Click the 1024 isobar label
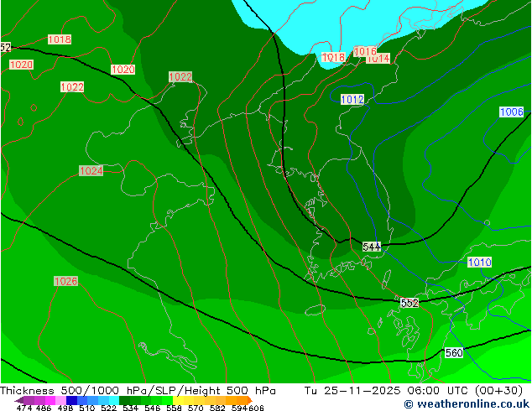The height and width of the screenshot is (411, 532). point(91,170)
